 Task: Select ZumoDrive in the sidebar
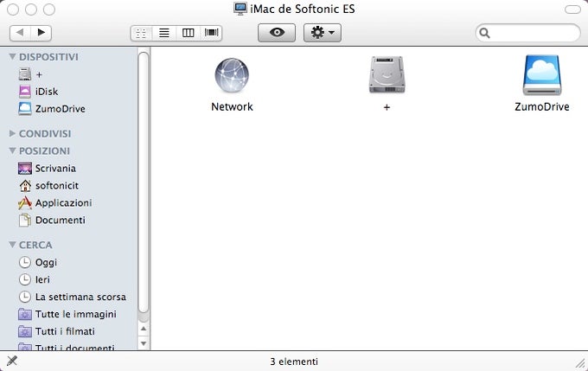coord(52,109)
